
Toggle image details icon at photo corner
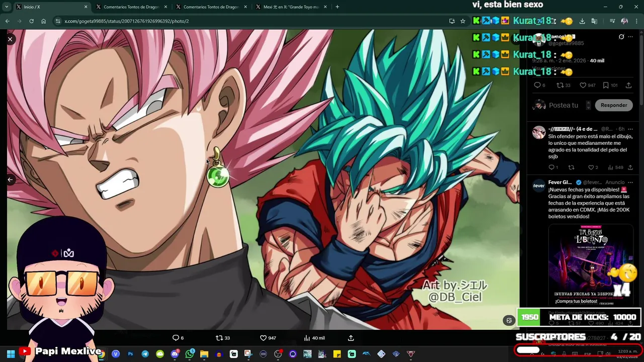point(509,320)
